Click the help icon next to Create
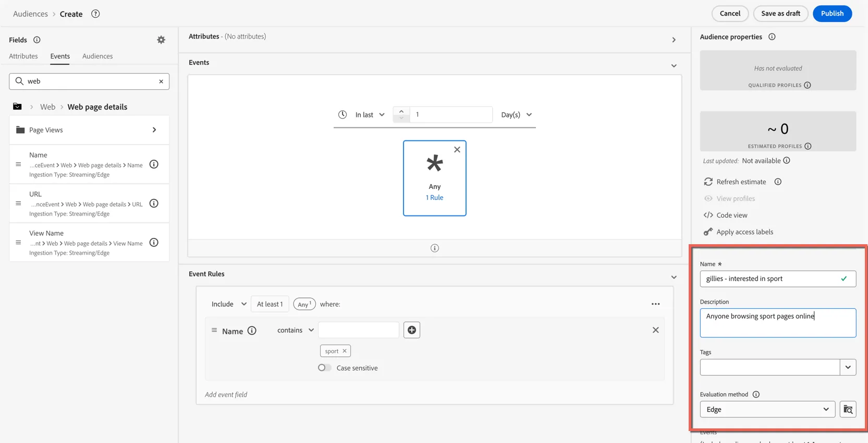 [95, 14]
